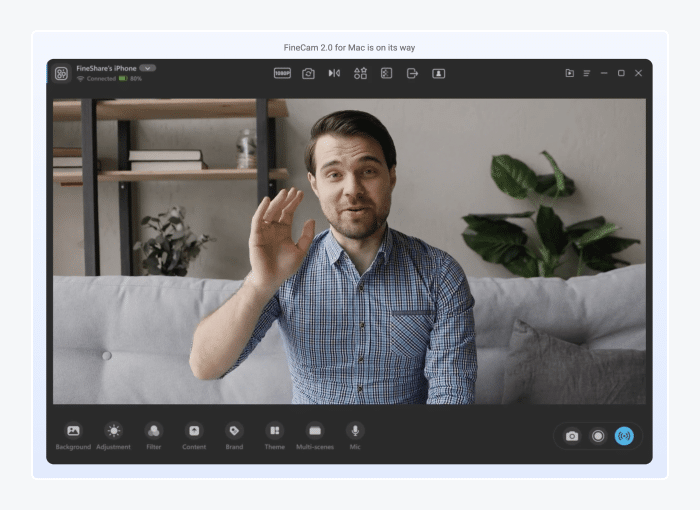Image resolution: width=700 pixels, height=510 pixels.
Task: Toggle the portrait mode icon in toolbar
Action: pyautogui.click(x=438, y=73)
